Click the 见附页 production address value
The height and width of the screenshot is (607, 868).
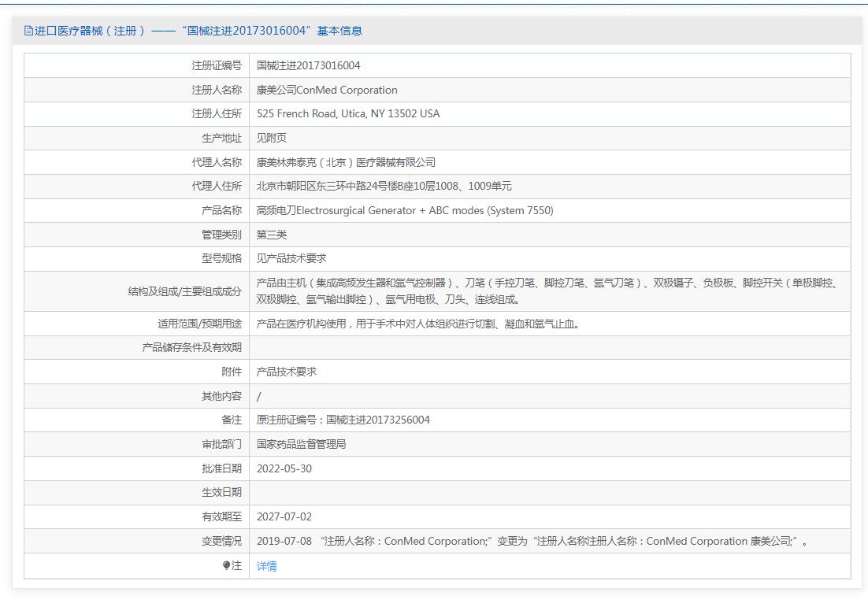272,139
